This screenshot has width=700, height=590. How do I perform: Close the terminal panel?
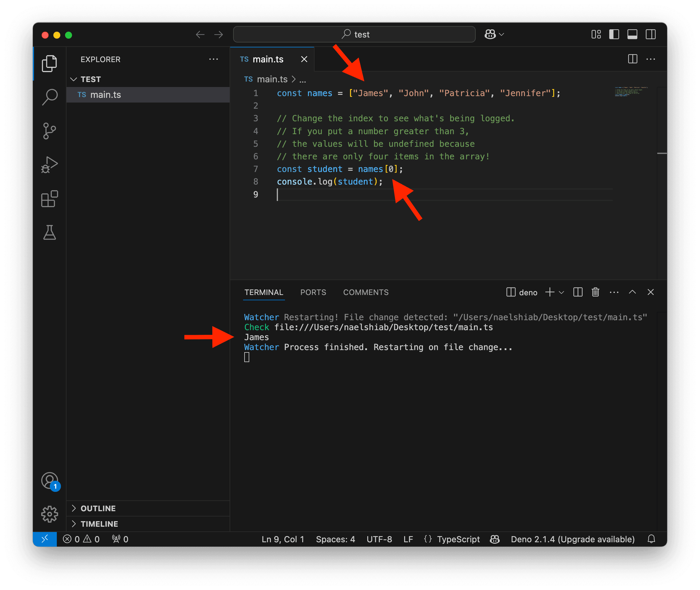651,292
